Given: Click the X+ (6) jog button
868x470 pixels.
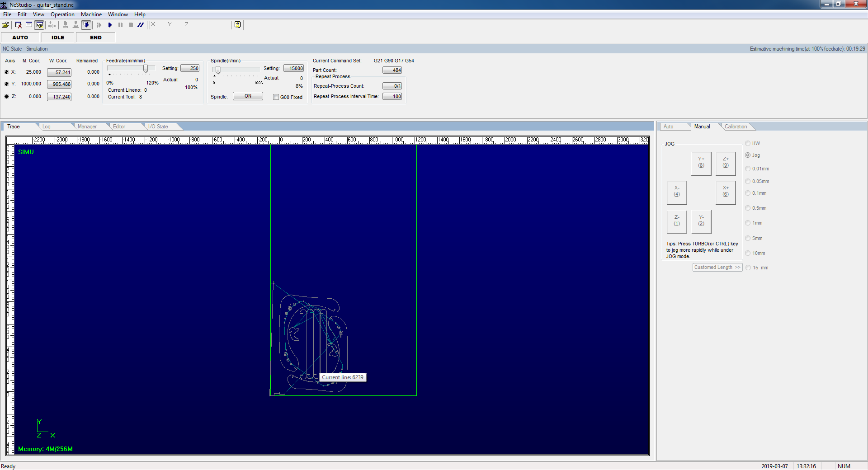Looking at the screenshot, I should (x=726, y=192).
